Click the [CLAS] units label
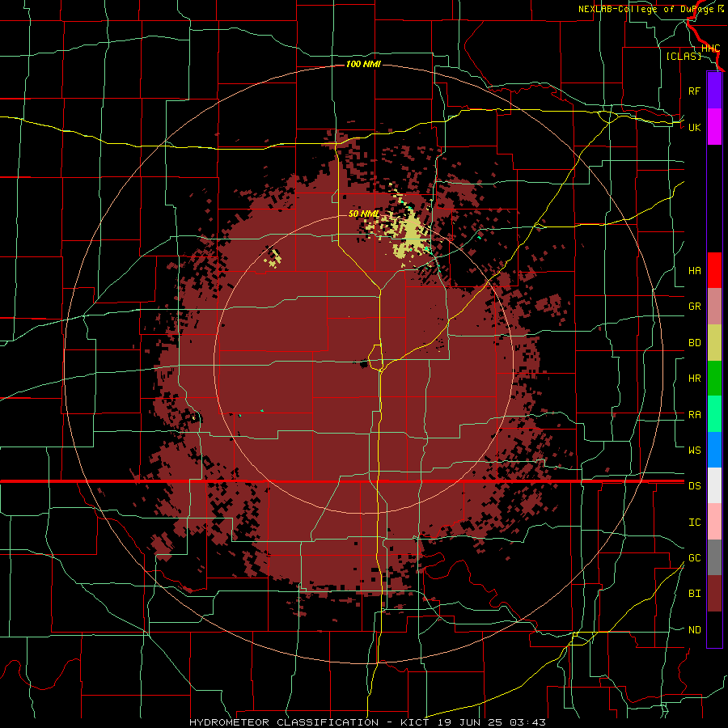The height and width of the screenshot is (728, 728). (x=684, y=57)
